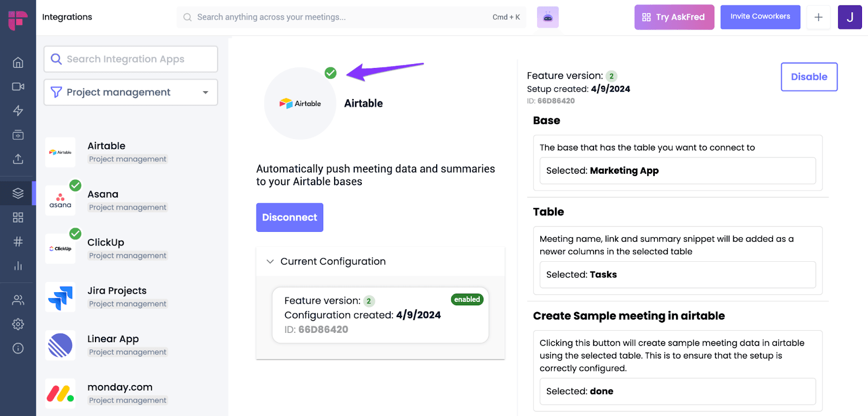Click the Disable button

(x=809, y=77)
